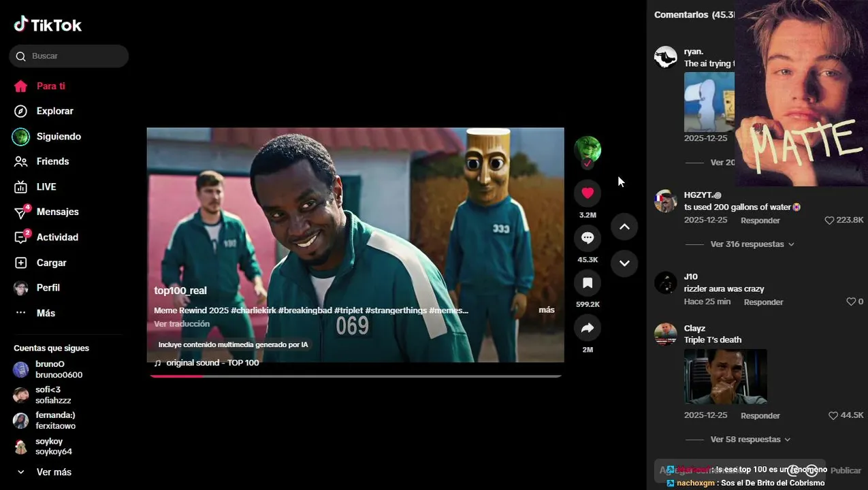Open J10 commenter avatar
The image size is (868, 490).
[665, 282]
